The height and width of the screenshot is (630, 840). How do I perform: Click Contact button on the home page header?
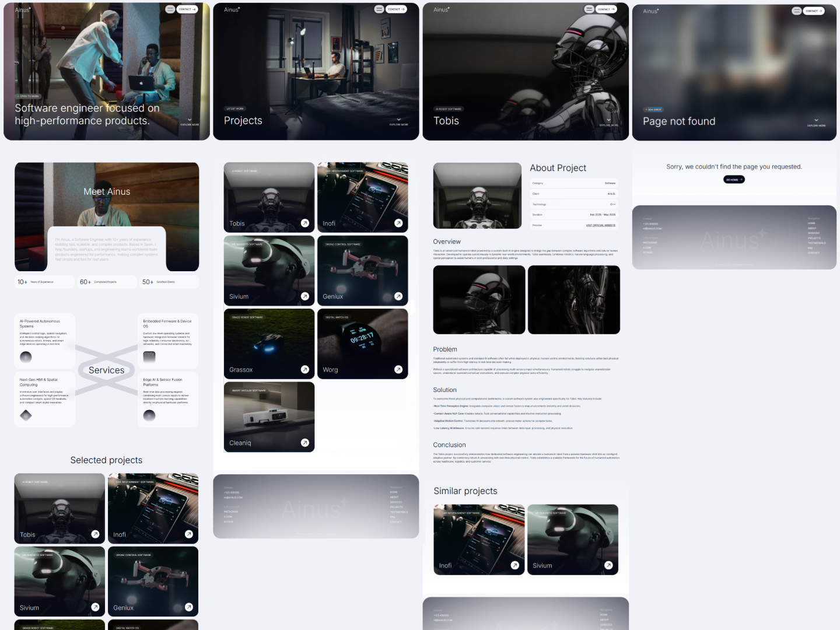pos(187,9)
